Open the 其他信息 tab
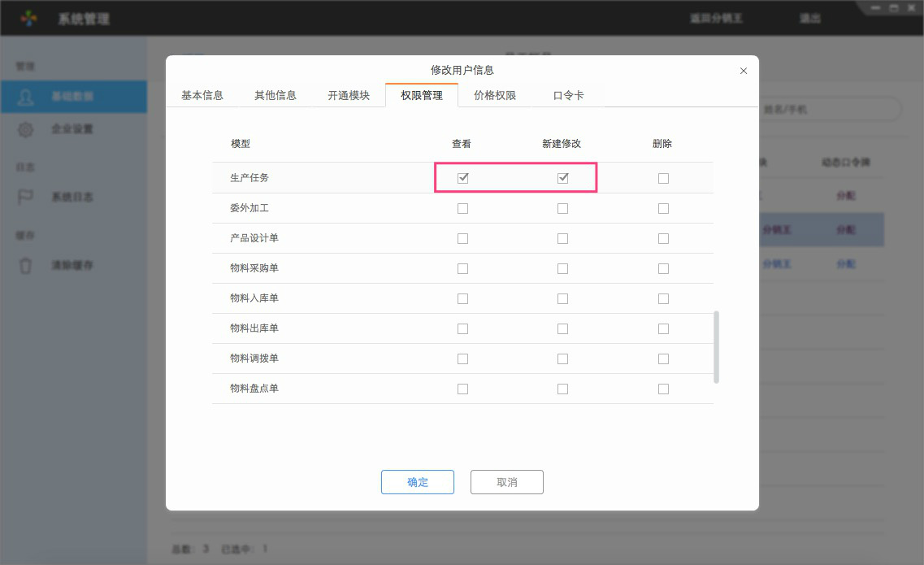This screenshot has height=565, width=924. tap(275, 95)
